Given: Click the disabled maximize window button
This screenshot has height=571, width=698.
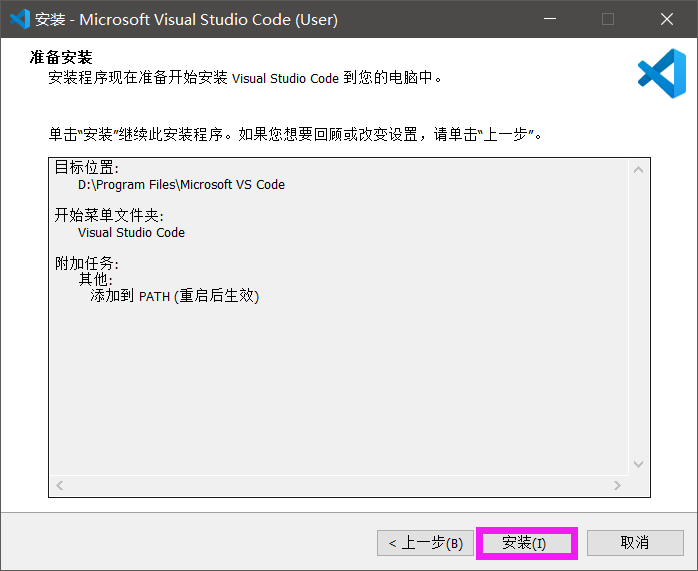Looking at the screenshot, I should tap(608, 19).
